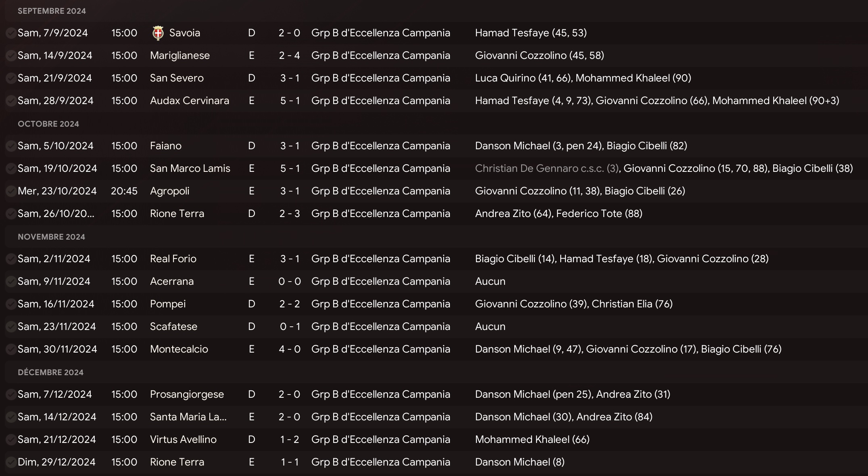Click the checkmark icon for the Dim, 29/12/2024 match
The image size is (868, 476).
[x=11, y=462]
